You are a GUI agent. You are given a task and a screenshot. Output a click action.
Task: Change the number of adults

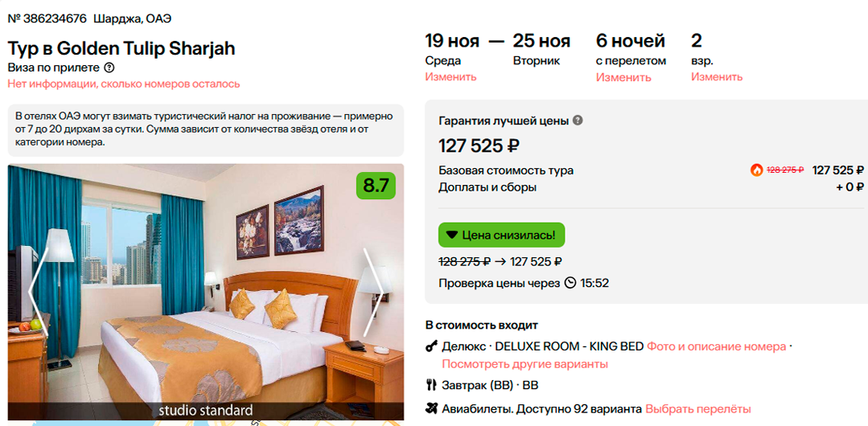click(x=716, y=77)
